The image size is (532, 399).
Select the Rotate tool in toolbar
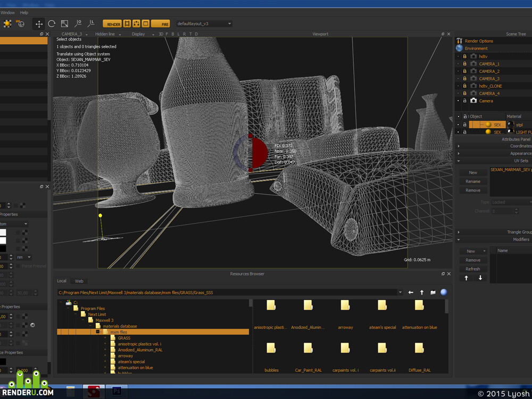pos(52,24)
